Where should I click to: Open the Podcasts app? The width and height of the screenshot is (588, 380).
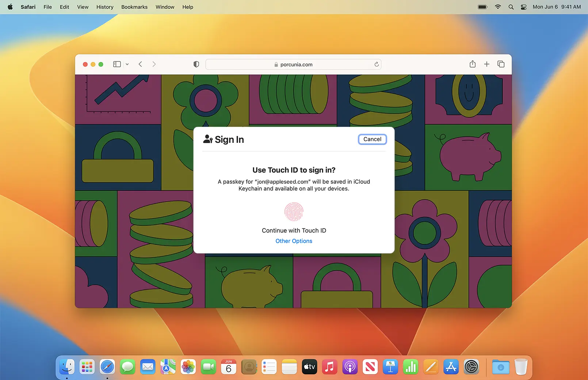(x=350, y=367)
